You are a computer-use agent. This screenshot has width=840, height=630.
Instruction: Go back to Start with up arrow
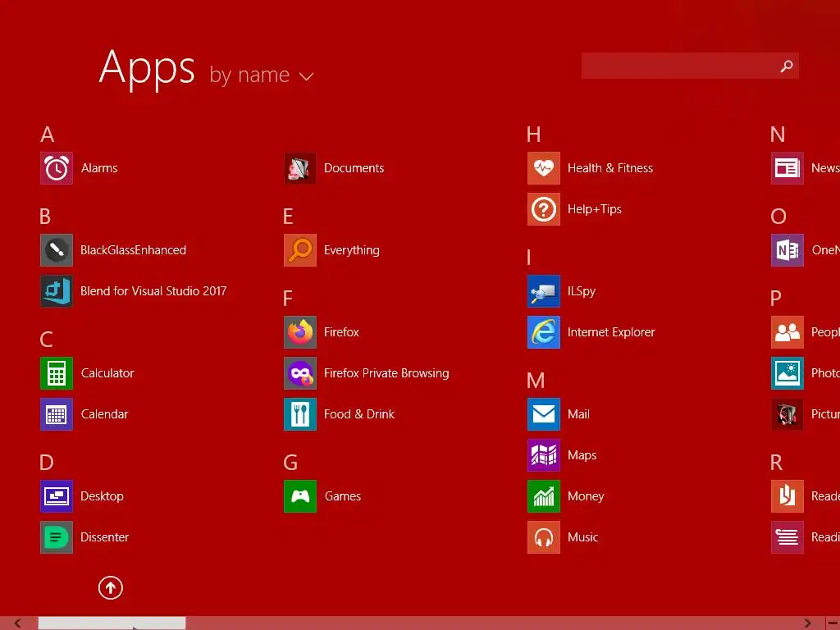111,587
